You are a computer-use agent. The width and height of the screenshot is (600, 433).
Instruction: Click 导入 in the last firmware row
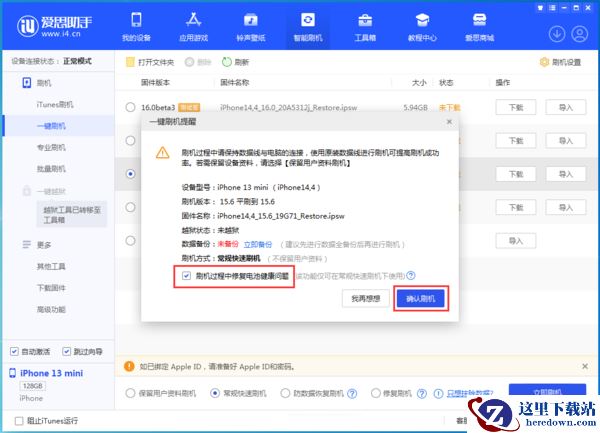[515, 241]
